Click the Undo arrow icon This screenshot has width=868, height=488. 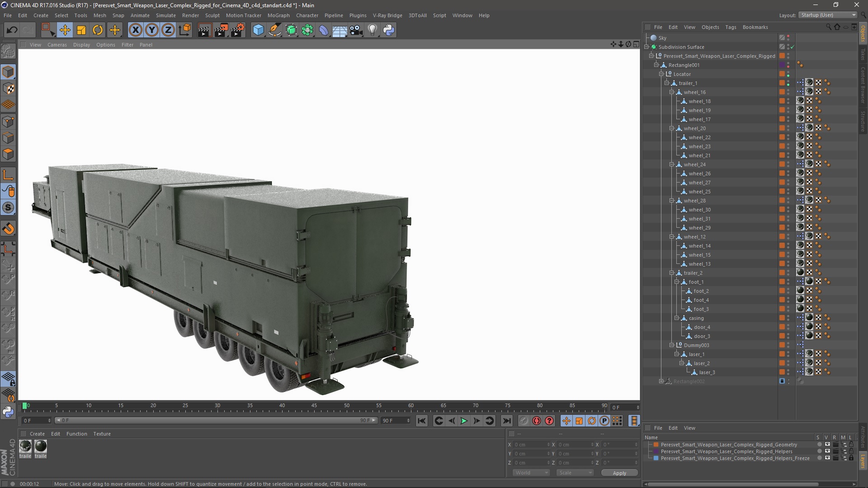(12, 30)
